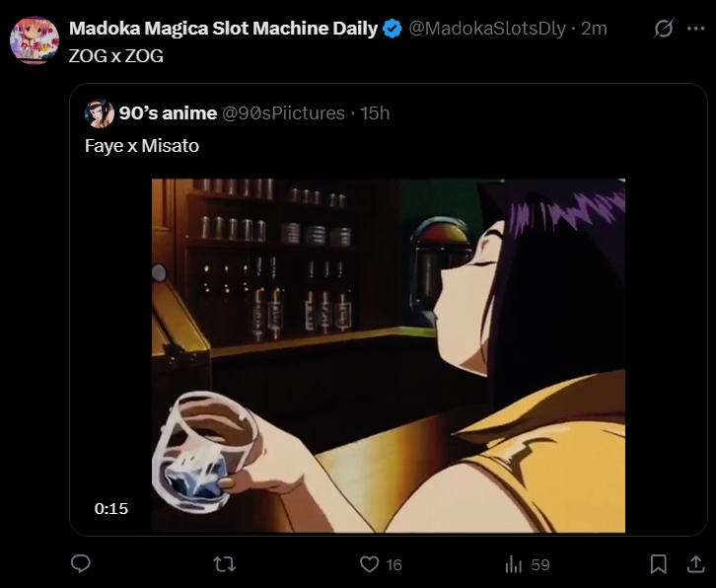Open Madoka Magica Slot Machine Daily profile name
The height and width of the screenshot is (588, 716).
[x=223, y=29]
